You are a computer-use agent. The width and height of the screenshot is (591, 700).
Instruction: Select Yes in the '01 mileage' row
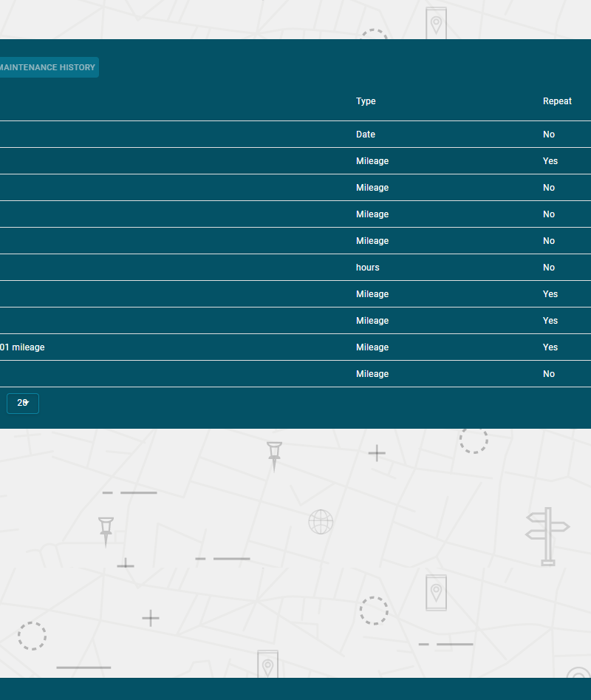coord(550,347)
